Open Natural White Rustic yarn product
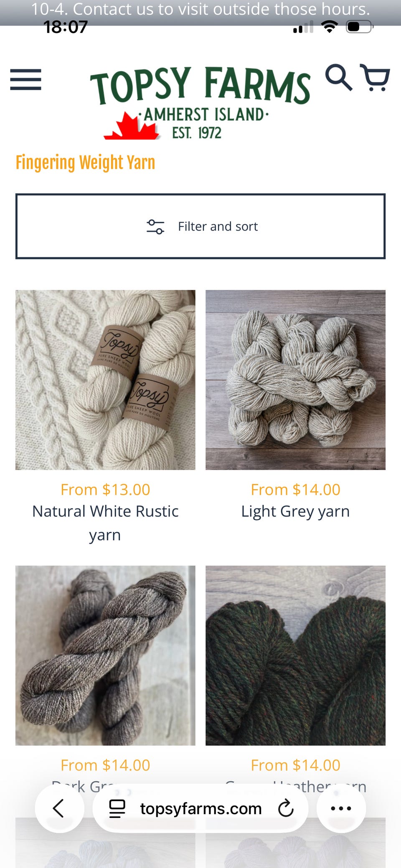401x868 pixels. tap(105, 523)
